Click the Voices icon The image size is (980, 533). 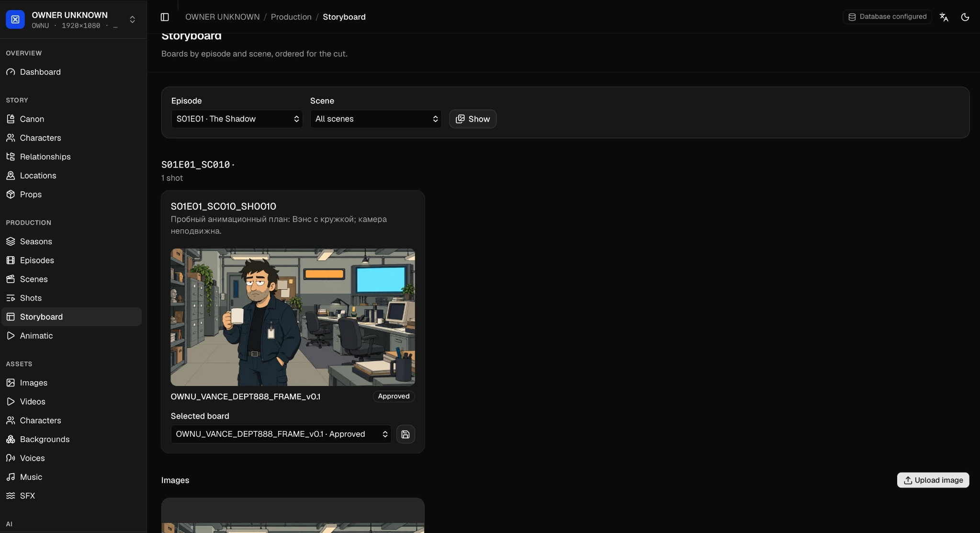click(x=11, y=458)
